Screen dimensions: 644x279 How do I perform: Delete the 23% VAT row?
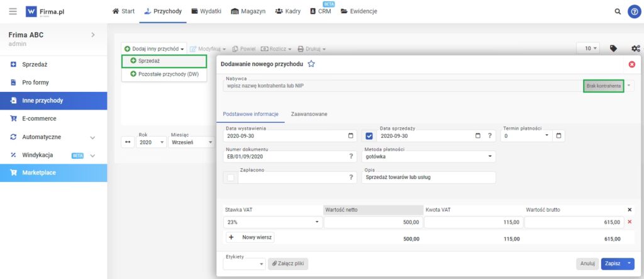click(630, 222)
